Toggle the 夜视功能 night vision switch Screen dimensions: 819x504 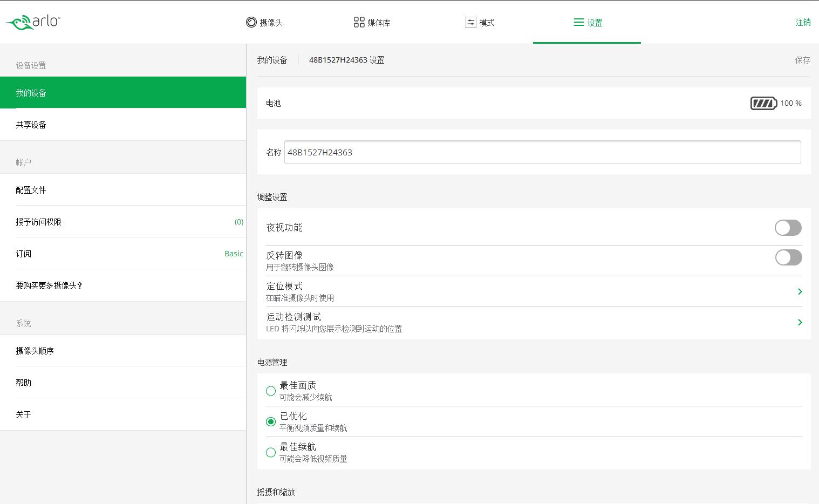pos(788,228)
